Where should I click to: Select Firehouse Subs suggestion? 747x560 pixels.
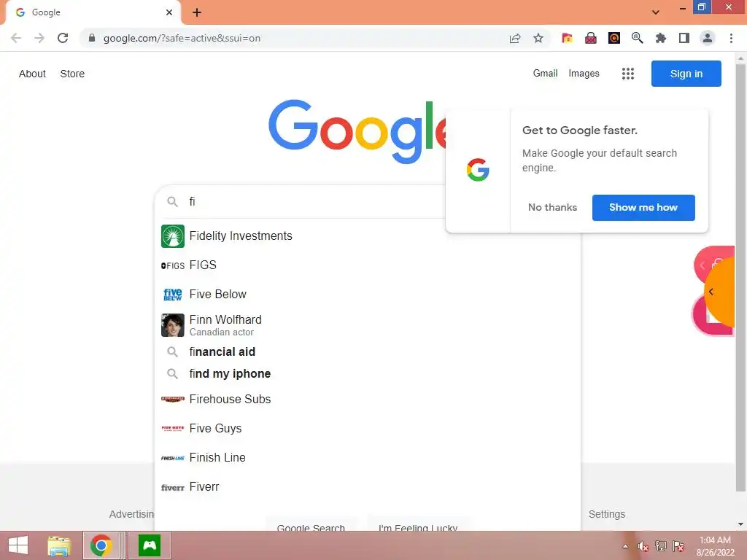tap(368, 399)
